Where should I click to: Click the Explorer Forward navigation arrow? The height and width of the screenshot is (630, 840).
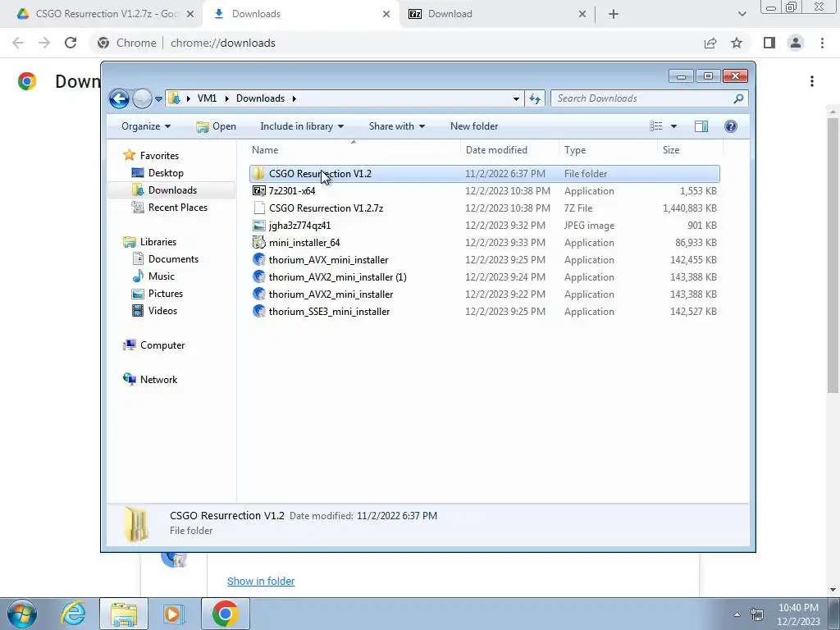142,98
